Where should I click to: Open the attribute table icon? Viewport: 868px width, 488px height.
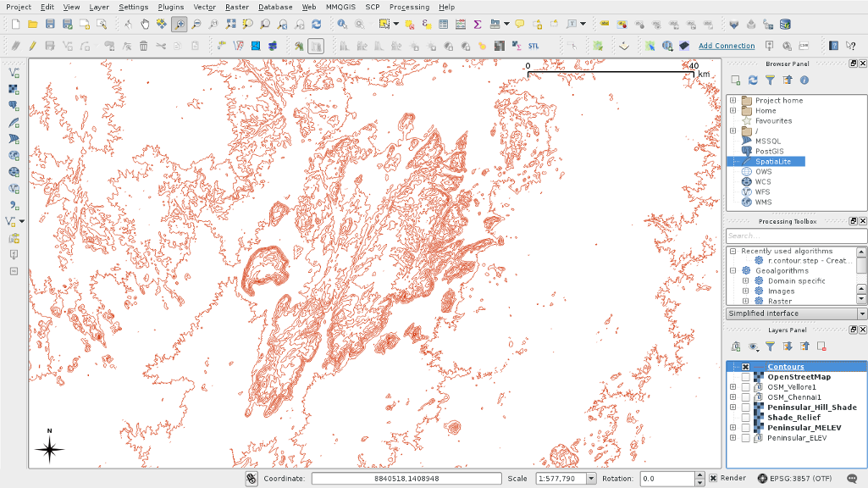tap(444, 25)
